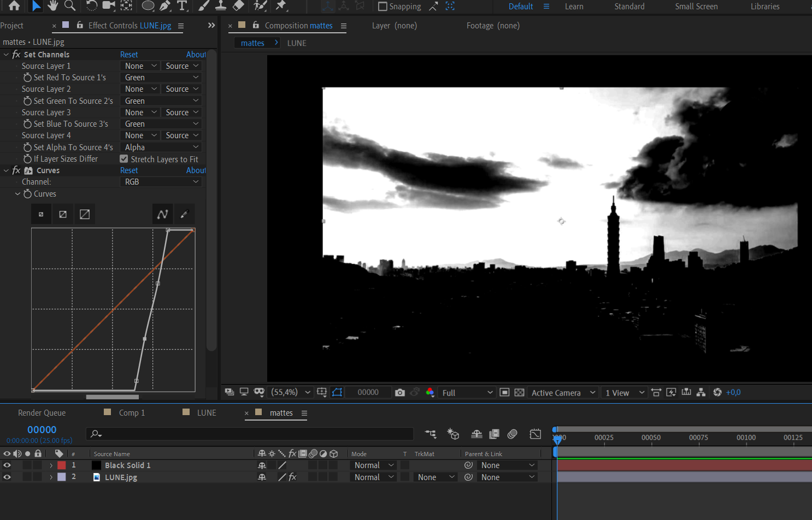Select the Type tool
Viewport: 812px width, 520px height.
click(x=182, y=5)
